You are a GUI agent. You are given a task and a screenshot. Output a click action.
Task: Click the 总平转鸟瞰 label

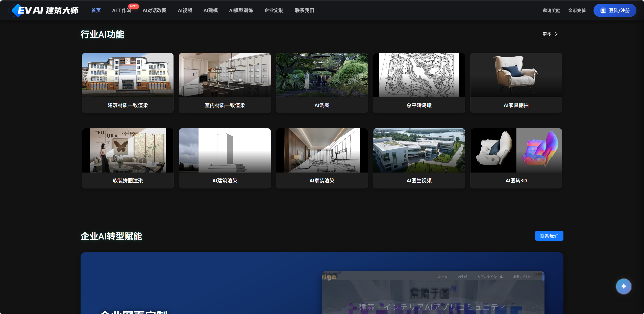point(419,105)
